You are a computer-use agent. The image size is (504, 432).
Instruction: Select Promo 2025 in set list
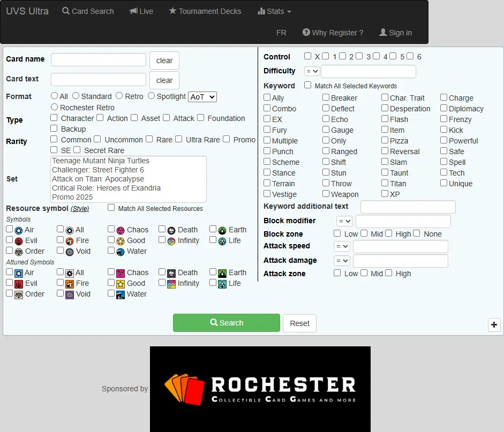pyautogui.click(x=72, y=197)
